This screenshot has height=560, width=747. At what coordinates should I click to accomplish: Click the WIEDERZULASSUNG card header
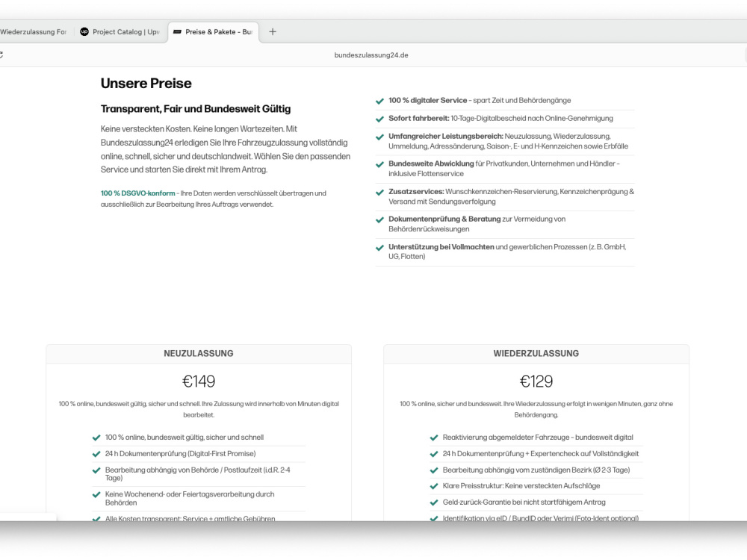(536, 354)
